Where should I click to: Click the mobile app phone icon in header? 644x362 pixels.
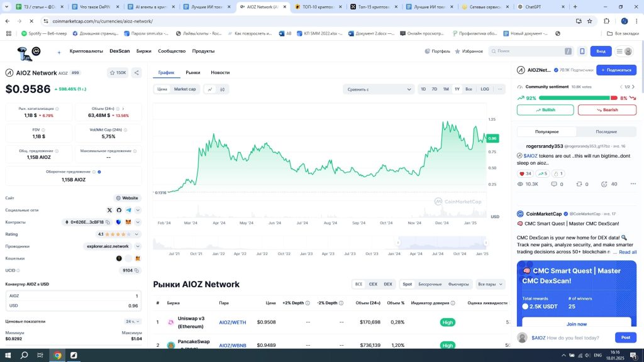tap(582, 52)
